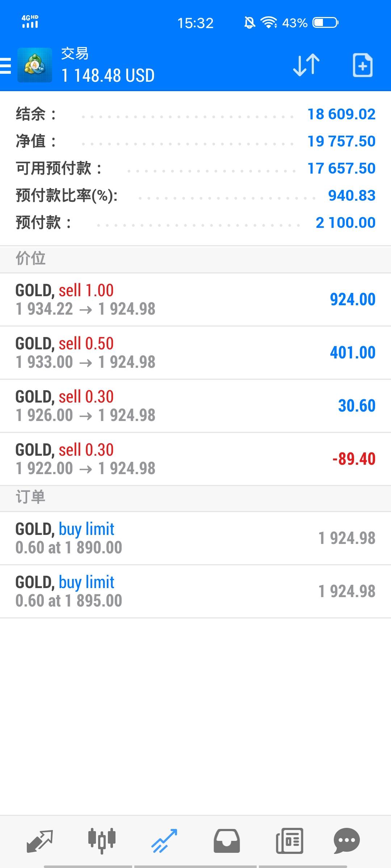The height and width of the screenshot is (868, 391).
Task: Tap the 预付款比率 margin level row
Action: [x=195, y=196]
